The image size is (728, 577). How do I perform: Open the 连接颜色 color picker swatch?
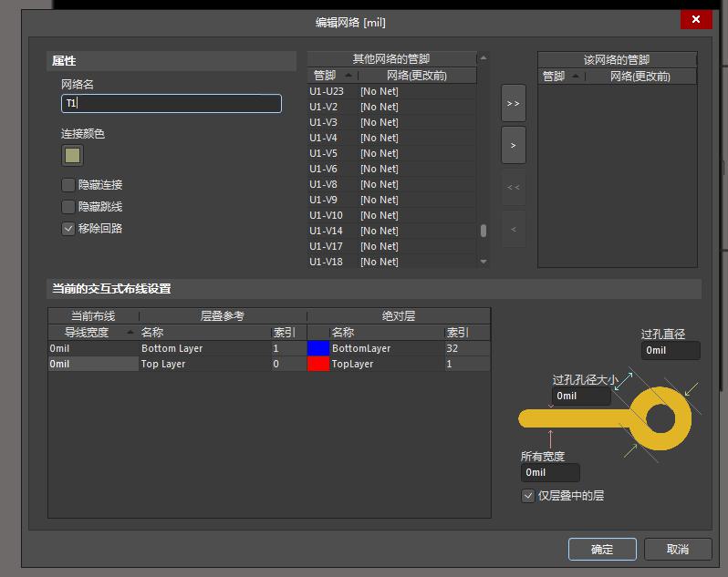73,156
